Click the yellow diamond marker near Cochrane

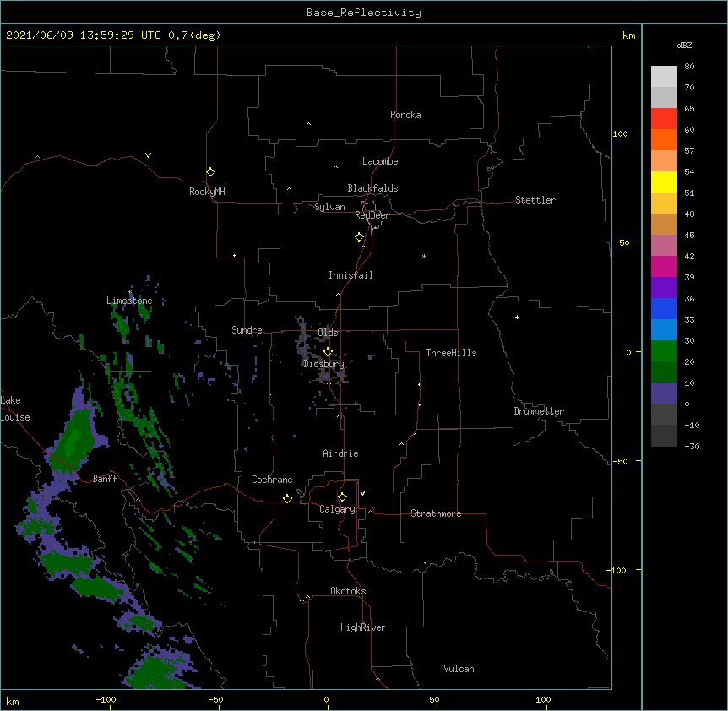coord(287,498)
